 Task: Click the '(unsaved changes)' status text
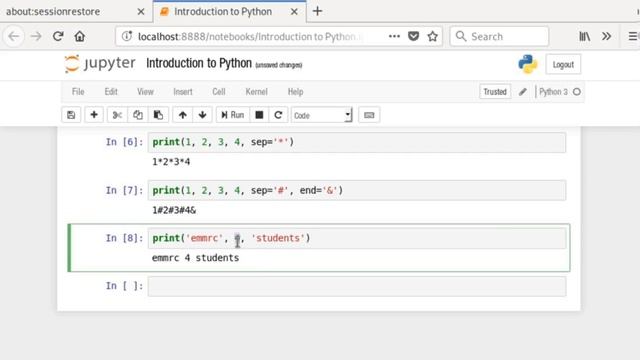pos(279,65)
